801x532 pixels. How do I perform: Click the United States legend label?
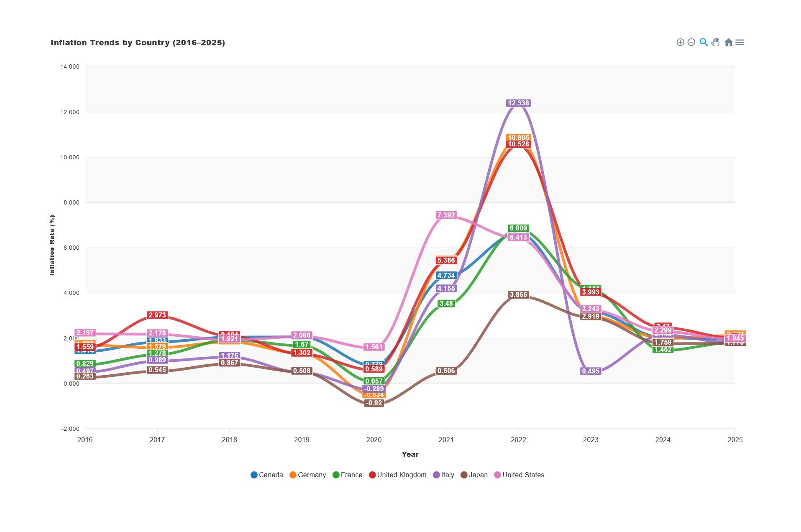[x=523, y=475]
